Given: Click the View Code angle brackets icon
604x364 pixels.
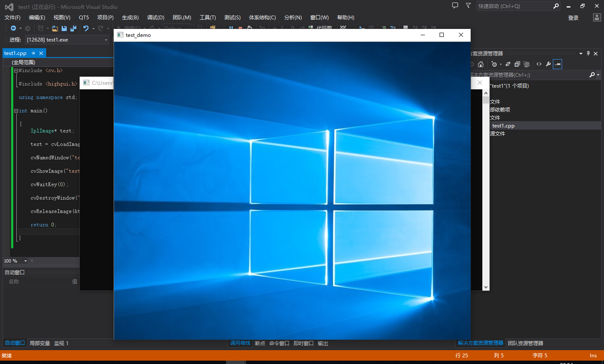Looking at the screenshot, I should (x=539, y=64).
